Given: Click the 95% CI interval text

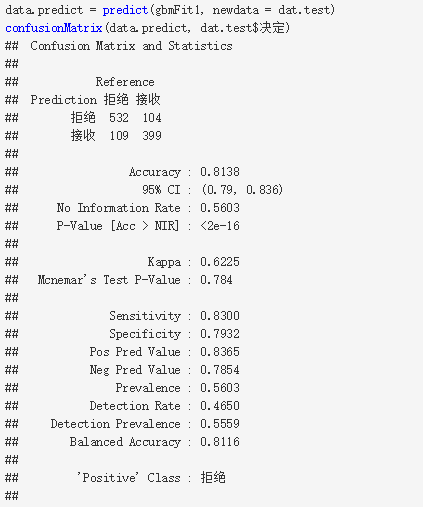Looking at the screenshot, I should (242, 190).
